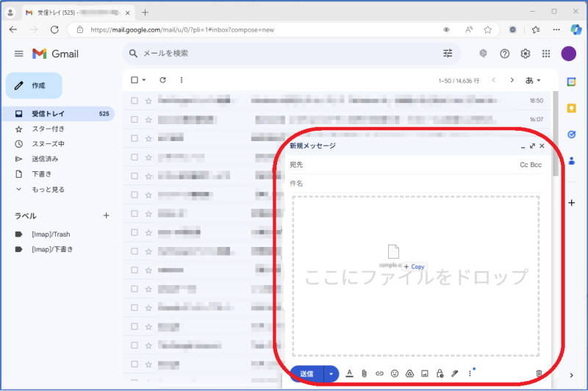
Task: Open the Gmail main menu hamburger icon
Action: pos(19,54)
